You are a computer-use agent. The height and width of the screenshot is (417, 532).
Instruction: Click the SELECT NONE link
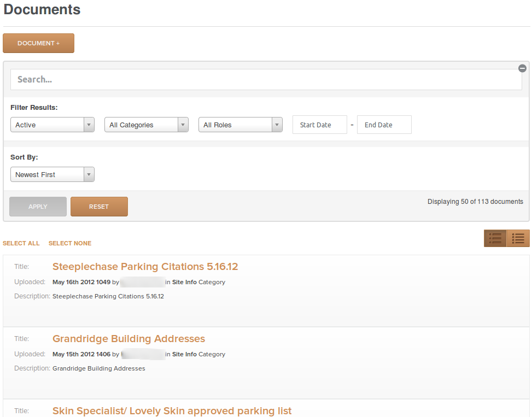pos(70,243)
